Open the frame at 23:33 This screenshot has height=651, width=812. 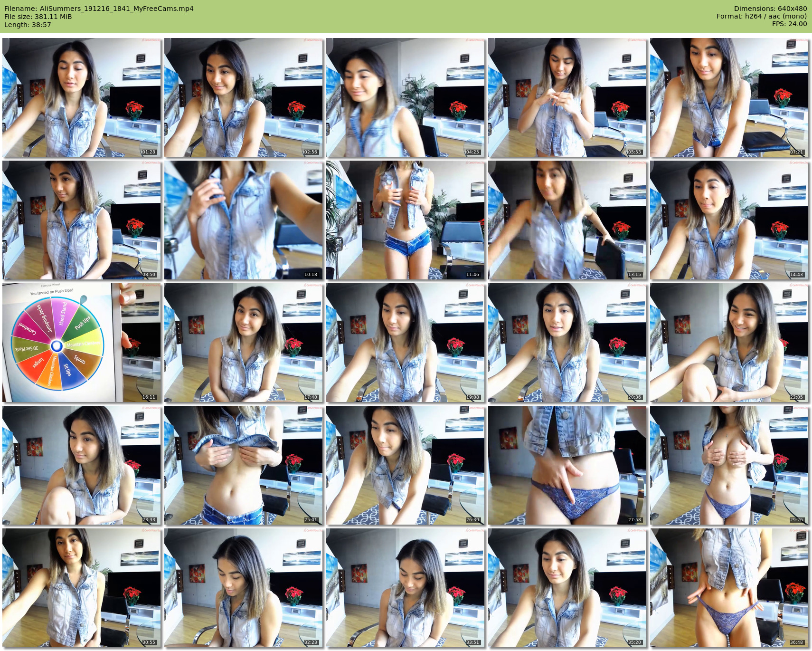tap(82, 465)
